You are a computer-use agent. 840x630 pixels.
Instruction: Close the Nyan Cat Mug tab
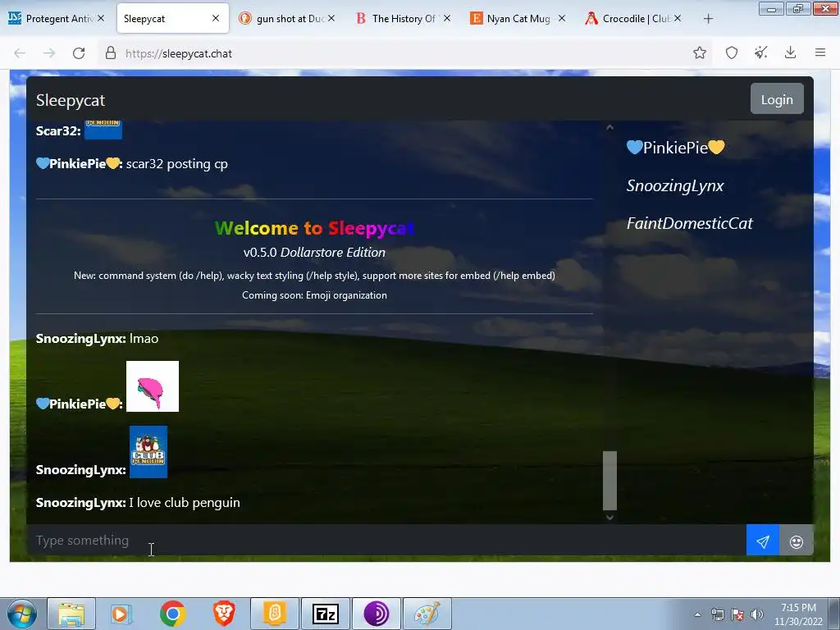point(561,18)
